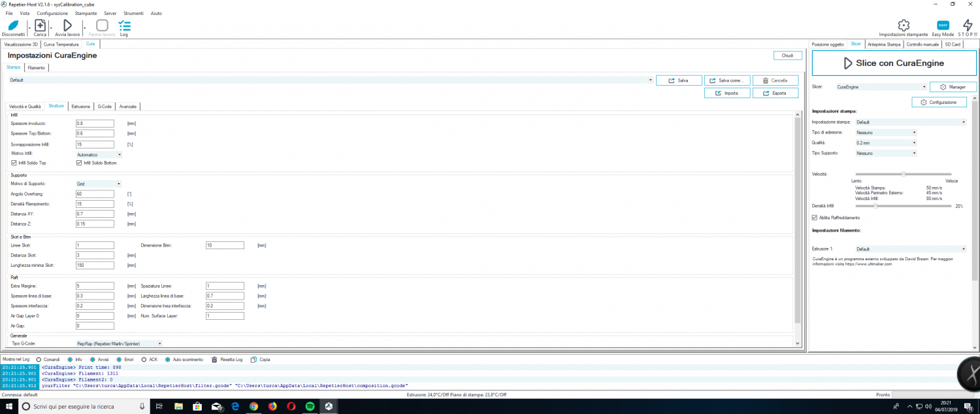The height and width of the screenshot is (414, 980).
Task: Disable Abilita Raffreddamento checkbox
Action: 814,217
